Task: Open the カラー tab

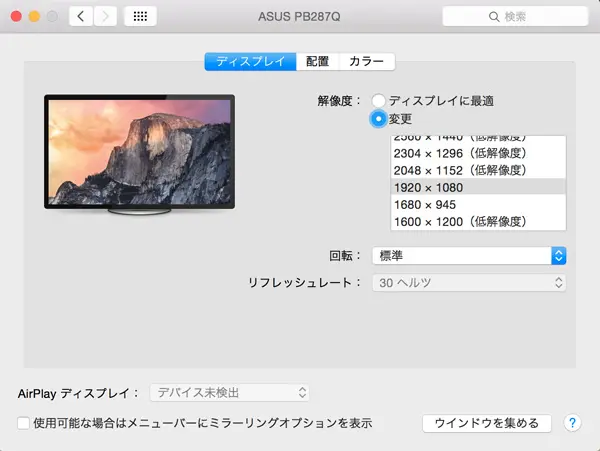Action: (367, 62)
